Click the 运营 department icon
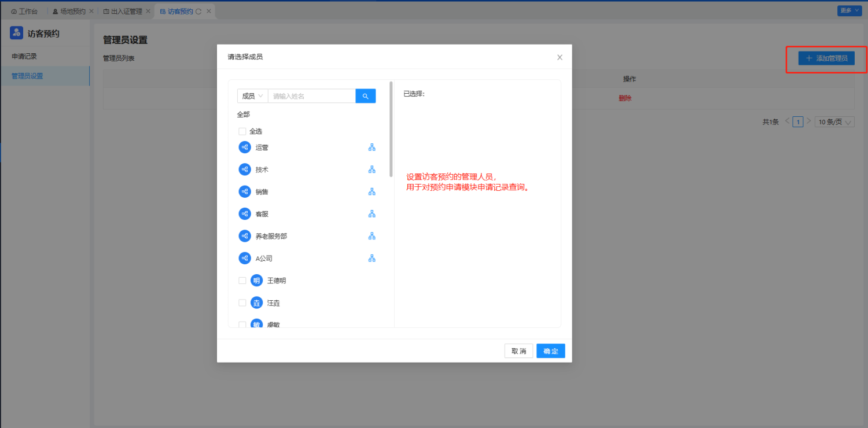868x428 pixels. point(245,147)
